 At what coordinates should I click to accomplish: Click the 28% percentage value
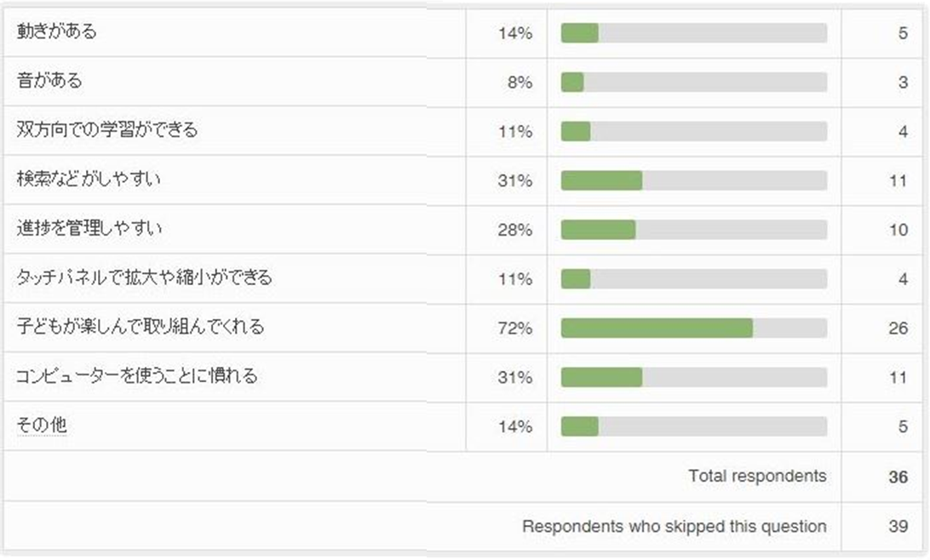coord(514,230)
